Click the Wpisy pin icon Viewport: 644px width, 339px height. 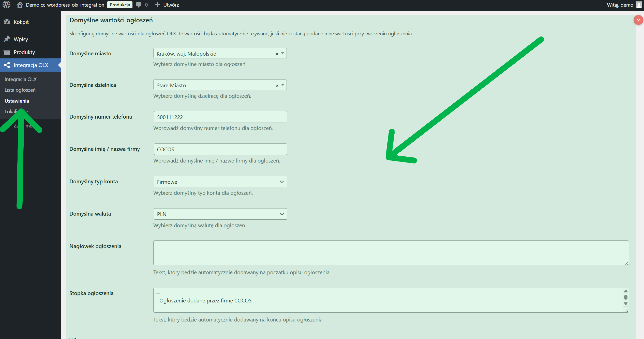pyautogui.click(x=7, y=39)
